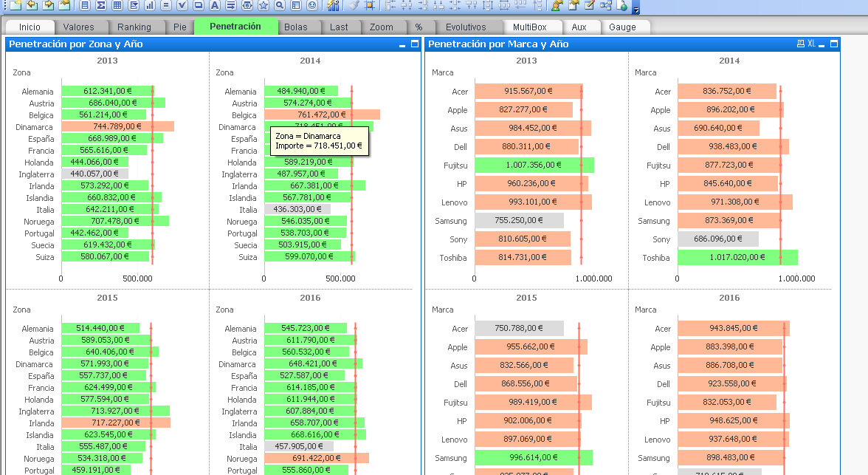Switch to the Inicio tab
868x475 pixels.
pyautogui.click(x=30, y=27)
